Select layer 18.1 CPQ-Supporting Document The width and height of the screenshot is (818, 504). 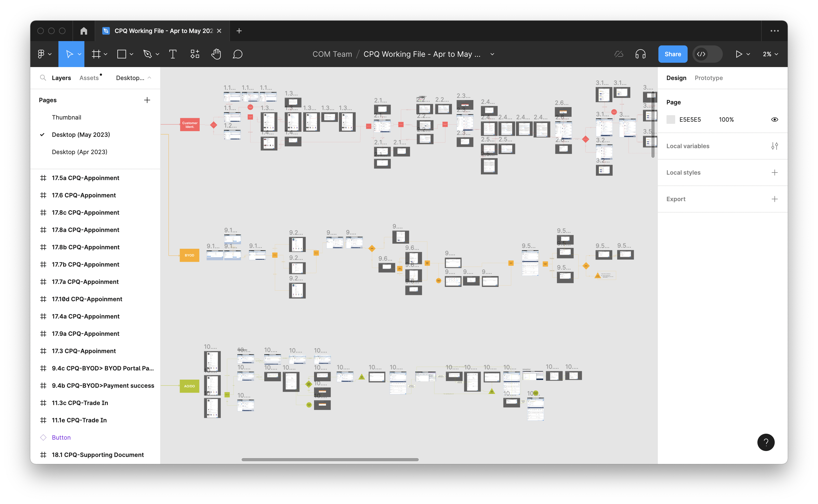coord(95,455)
